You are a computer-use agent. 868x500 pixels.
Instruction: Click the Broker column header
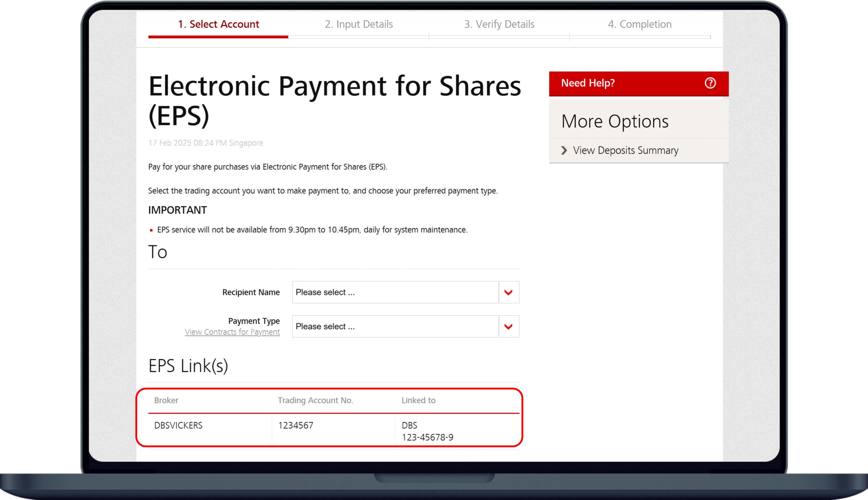point(166,400)
